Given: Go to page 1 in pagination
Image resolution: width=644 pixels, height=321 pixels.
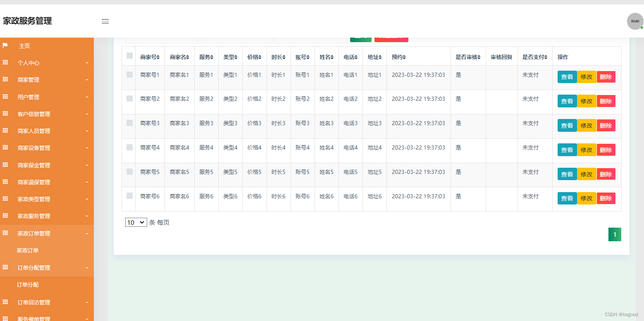Looking at the screenshot, I should click(x=615, y=235).
